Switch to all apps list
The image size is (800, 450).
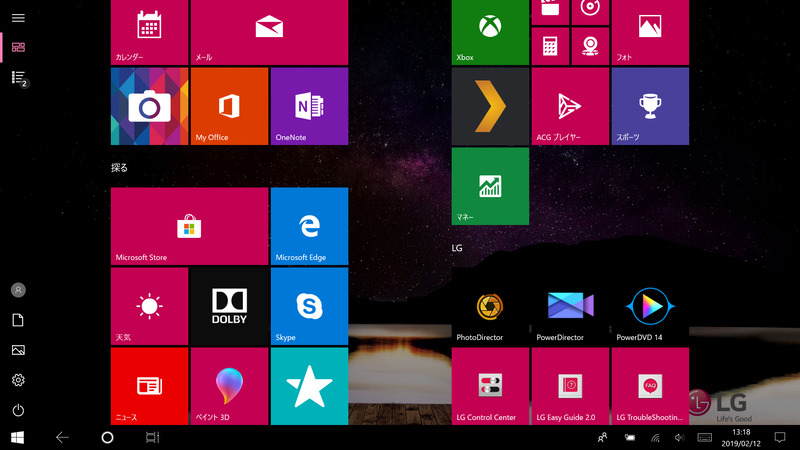(x=18, y=78)
